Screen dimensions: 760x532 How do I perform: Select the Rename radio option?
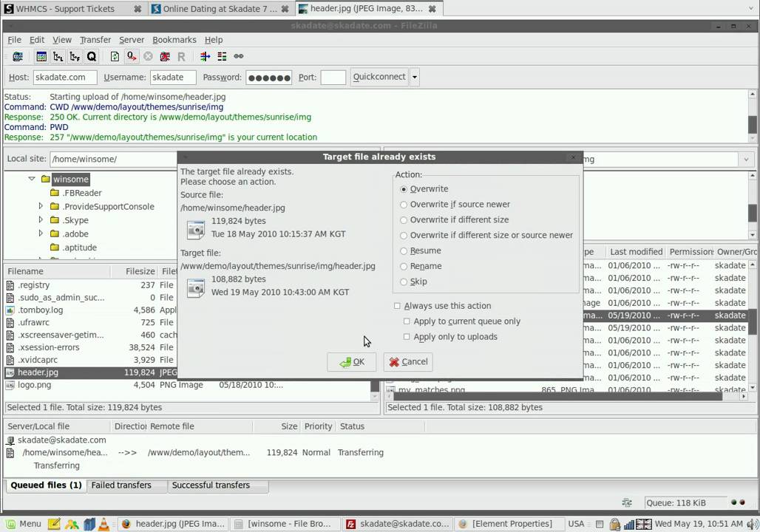coord(403,267)
